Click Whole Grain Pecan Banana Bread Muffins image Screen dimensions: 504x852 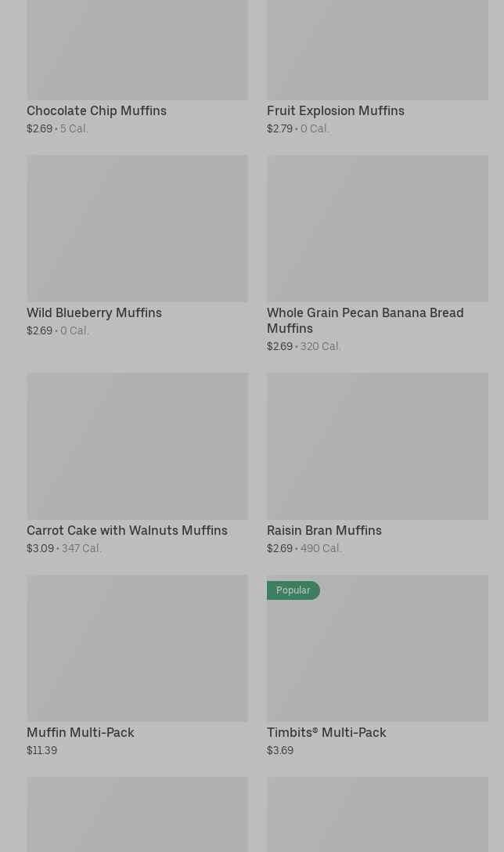click(x=377, y=228)
